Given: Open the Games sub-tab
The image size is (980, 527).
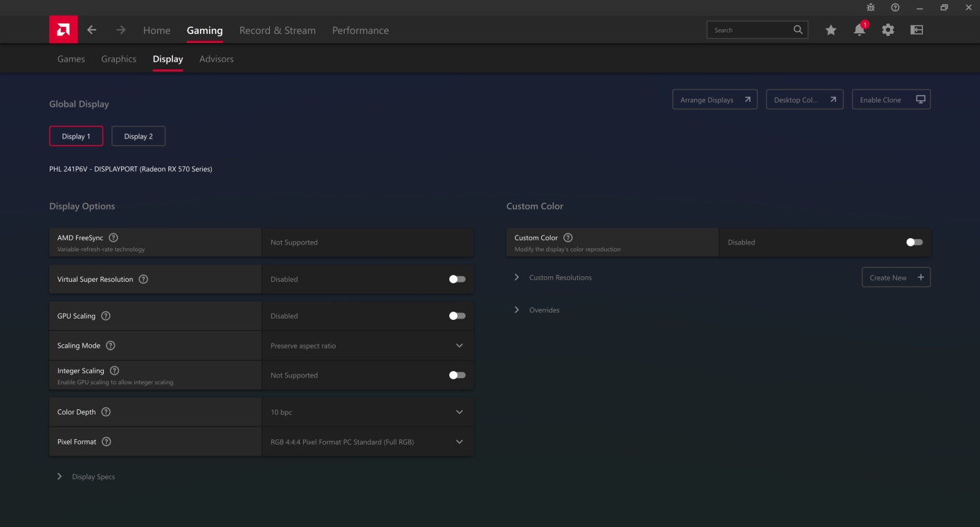Looking at the screenshot, I should click(71, 59).
